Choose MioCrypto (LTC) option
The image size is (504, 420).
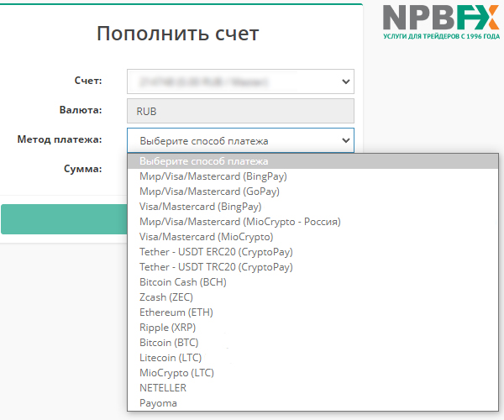(x=312, y=373)
